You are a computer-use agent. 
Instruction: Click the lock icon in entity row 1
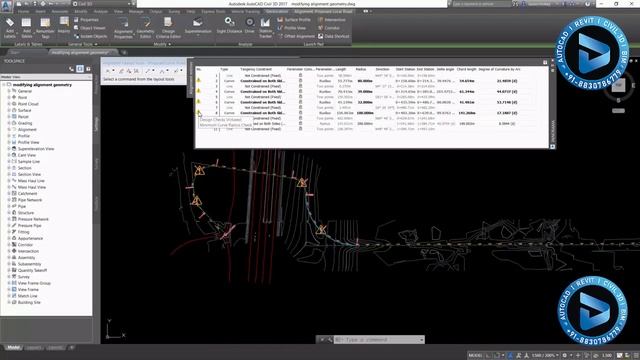[x=300, y=76]
